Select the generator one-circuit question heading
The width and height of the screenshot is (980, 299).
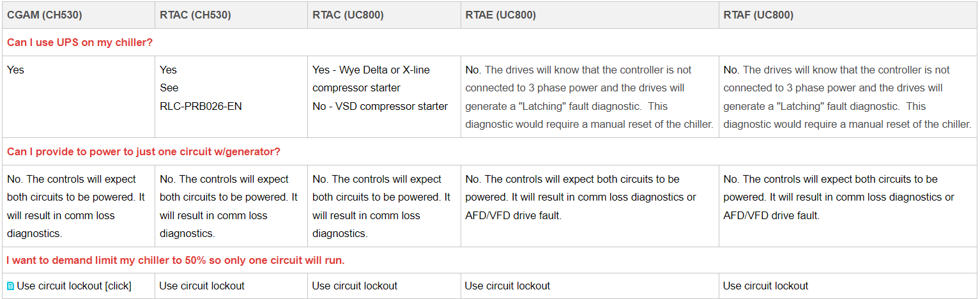[144, 152]
